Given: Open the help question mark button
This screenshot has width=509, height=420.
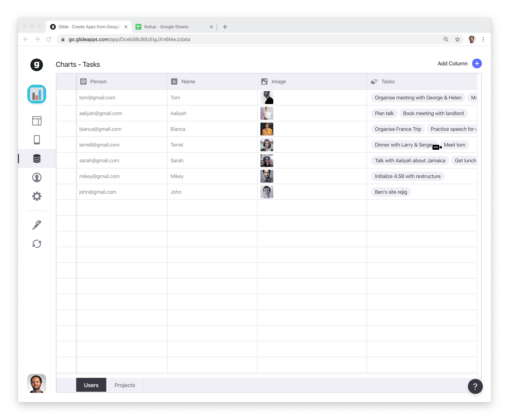Looking at the screenshot, I should coord(475,386).
